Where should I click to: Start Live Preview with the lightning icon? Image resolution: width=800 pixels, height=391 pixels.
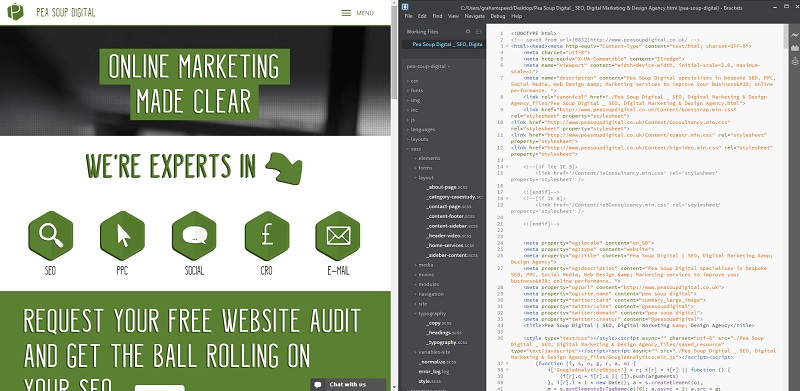point(794,35)
